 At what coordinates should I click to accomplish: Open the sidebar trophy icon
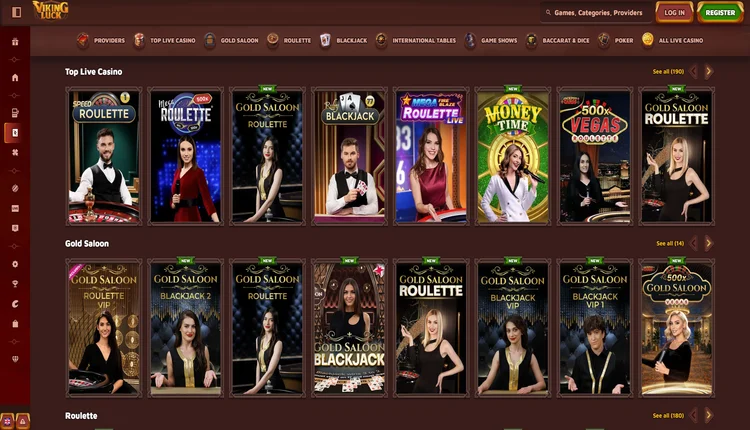[x=15, y=284]
